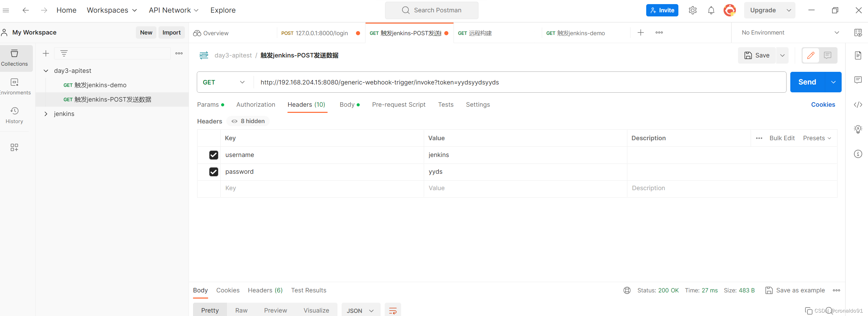Open the API Network dropdown
Image resolution: width=868 pixels, height=316 pixels.
point(174,10)
